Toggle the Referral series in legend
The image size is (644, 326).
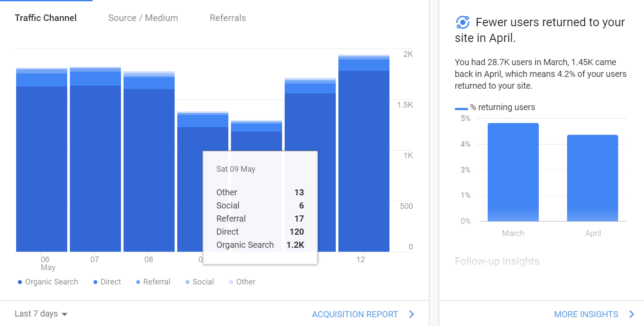(153, 282)
